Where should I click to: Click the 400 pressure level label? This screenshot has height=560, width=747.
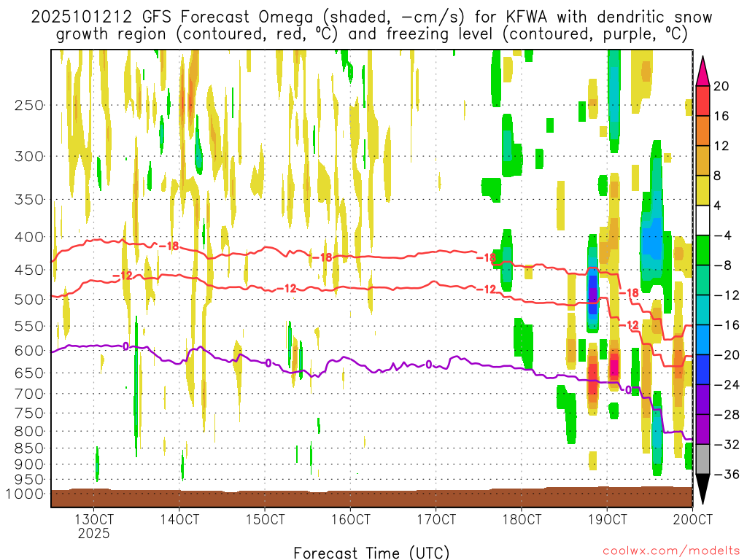click(x=29, y=237)
